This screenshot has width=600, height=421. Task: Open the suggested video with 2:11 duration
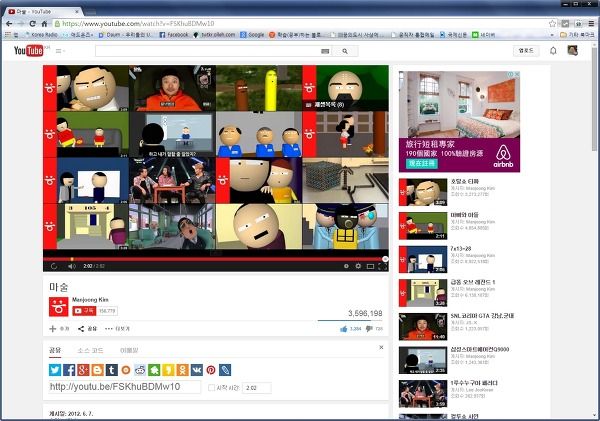[x=423, y=226]
